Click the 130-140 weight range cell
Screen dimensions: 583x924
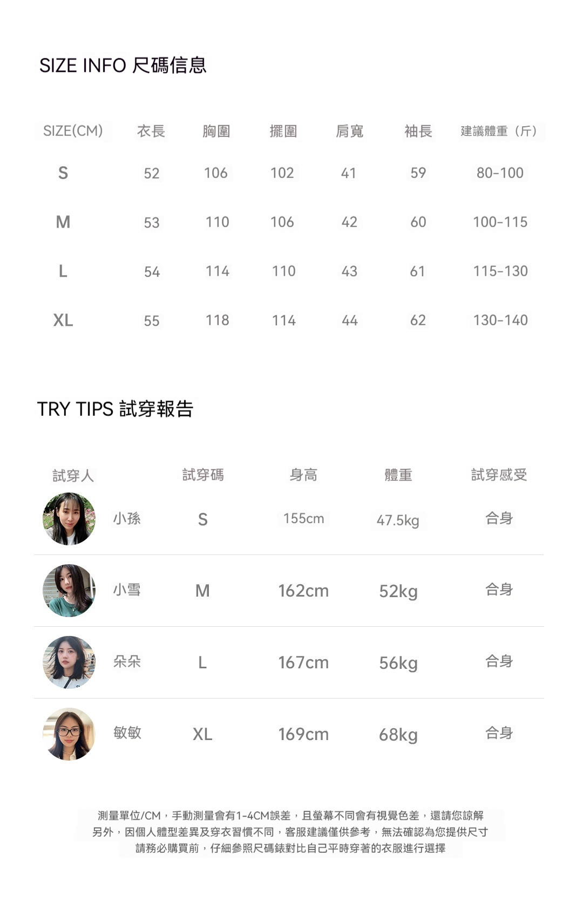[x=500, y=320]
